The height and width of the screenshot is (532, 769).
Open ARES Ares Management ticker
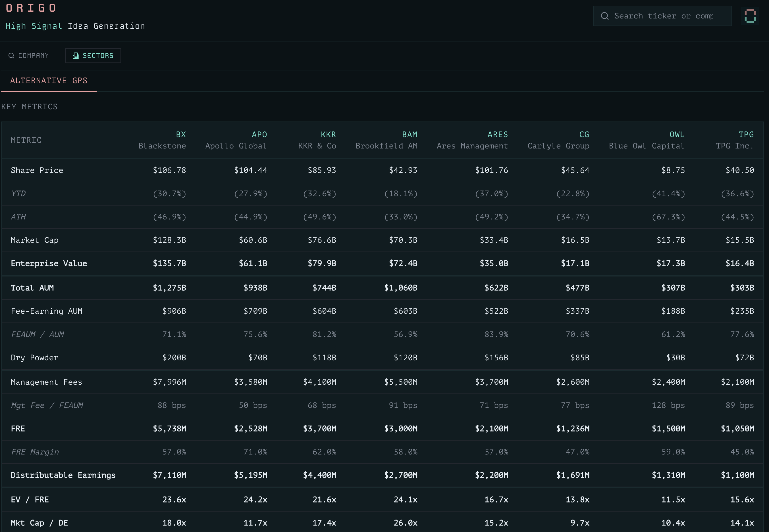[497, 135]
